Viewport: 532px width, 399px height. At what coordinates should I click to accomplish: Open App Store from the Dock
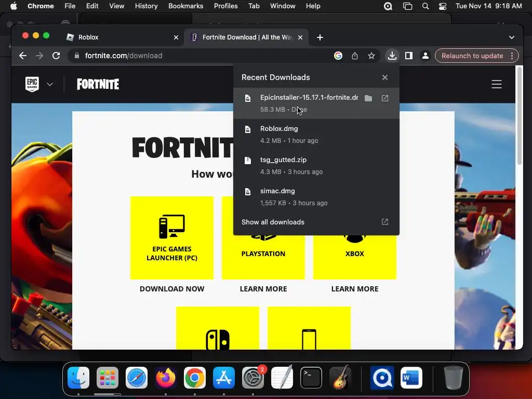pyautogui.click(x=223, y=378)
